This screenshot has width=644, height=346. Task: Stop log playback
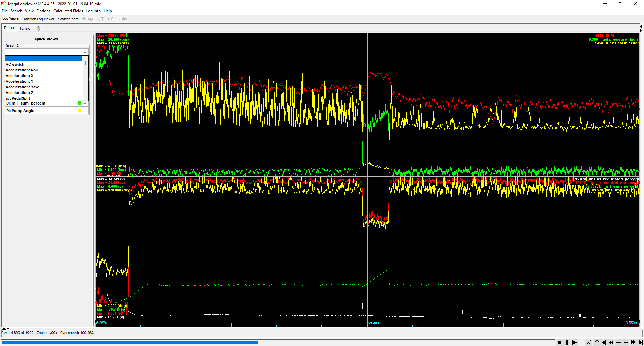click(560, 342)
